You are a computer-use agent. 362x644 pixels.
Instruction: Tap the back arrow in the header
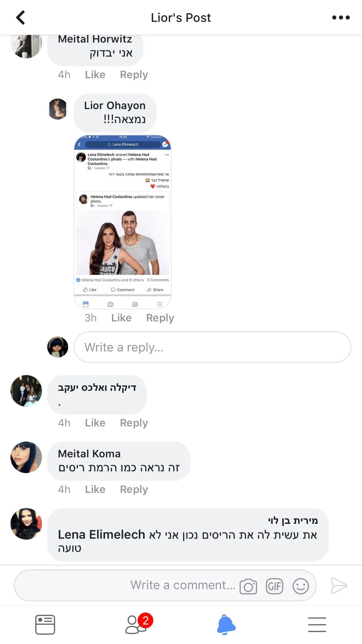pyautogui.click(x=20, y=18)
